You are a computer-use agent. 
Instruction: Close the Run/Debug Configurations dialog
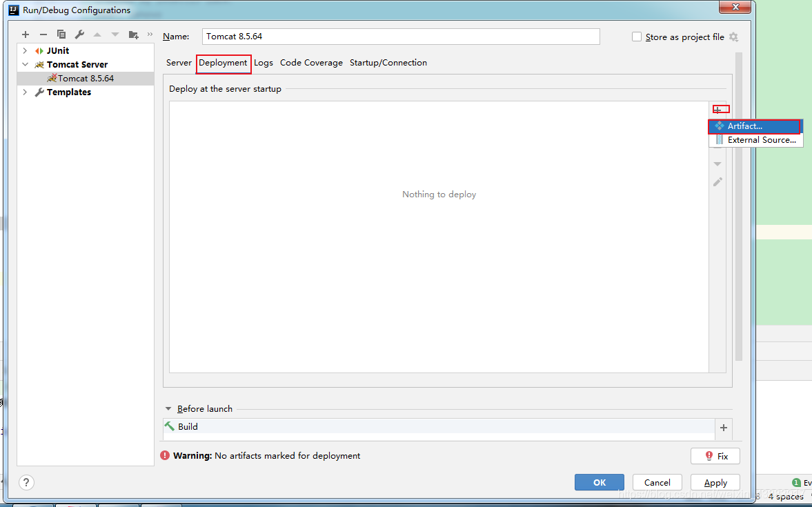(735, 7)
